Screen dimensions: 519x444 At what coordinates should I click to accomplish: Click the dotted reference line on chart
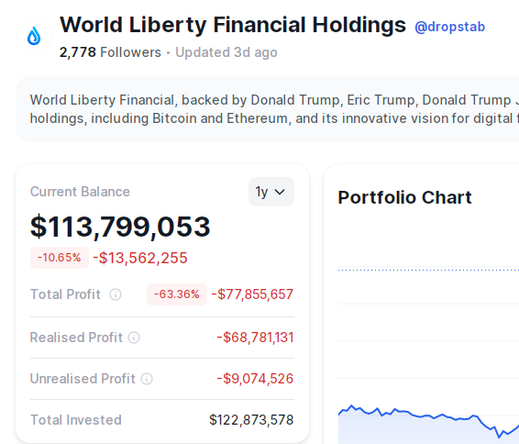(428, 270)
